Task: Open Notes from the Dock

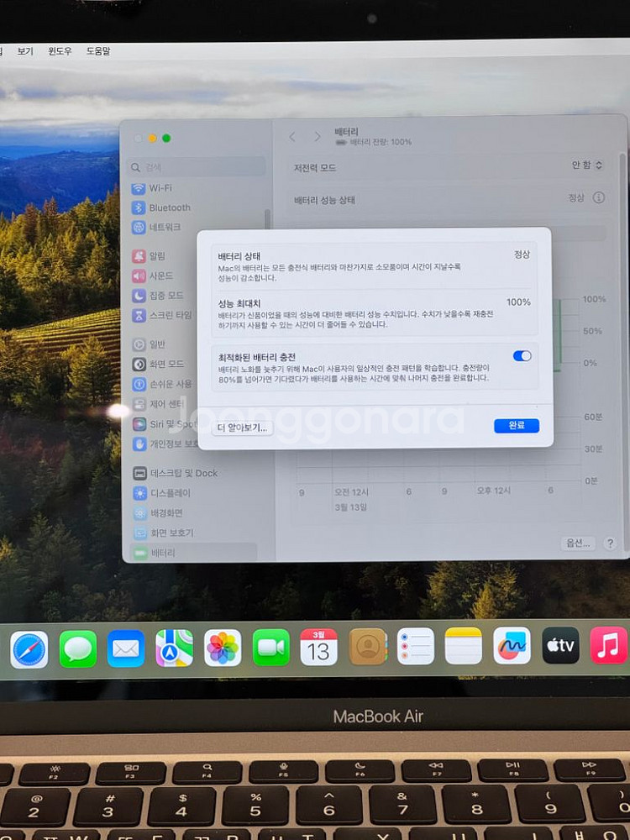Action: click(464, 645)
